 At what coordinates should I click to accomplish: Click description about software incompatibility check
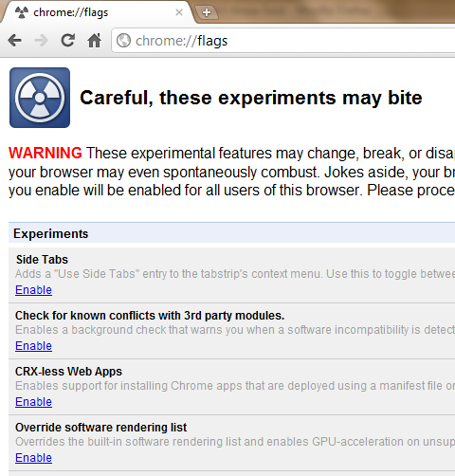point(235,330)
